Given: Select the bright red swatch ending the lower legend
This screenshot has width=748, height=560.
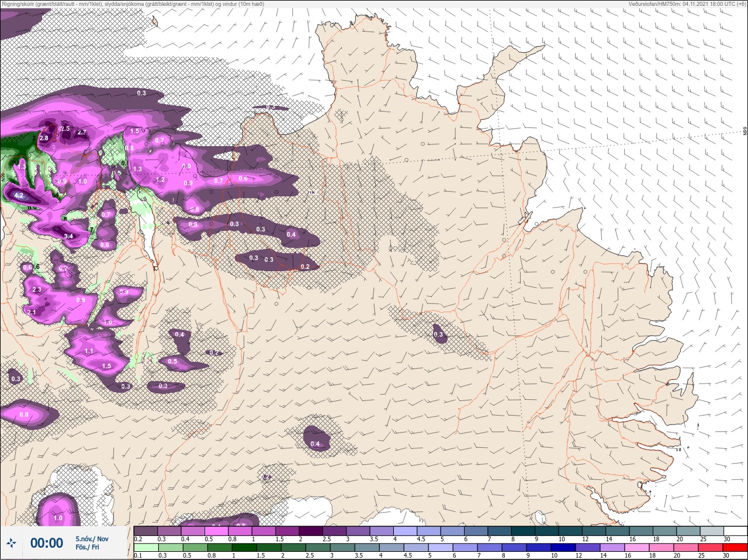Looking at the screenshot, I should (x=735, y=548).
